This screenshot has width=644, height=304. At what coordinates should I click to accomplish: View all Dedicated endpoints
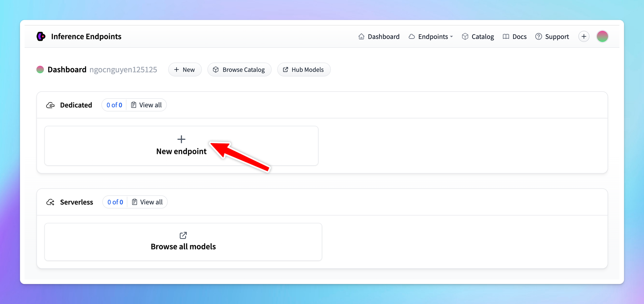(x=147, y=105)
